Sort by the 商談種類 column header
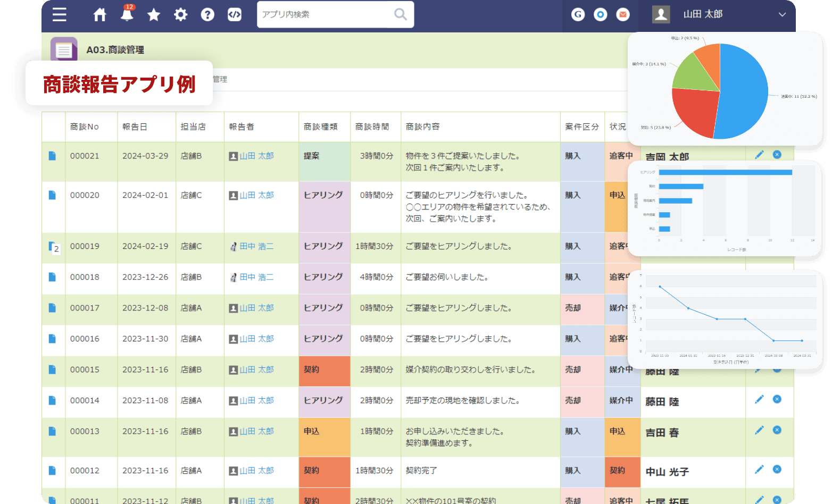 point(320,127)
